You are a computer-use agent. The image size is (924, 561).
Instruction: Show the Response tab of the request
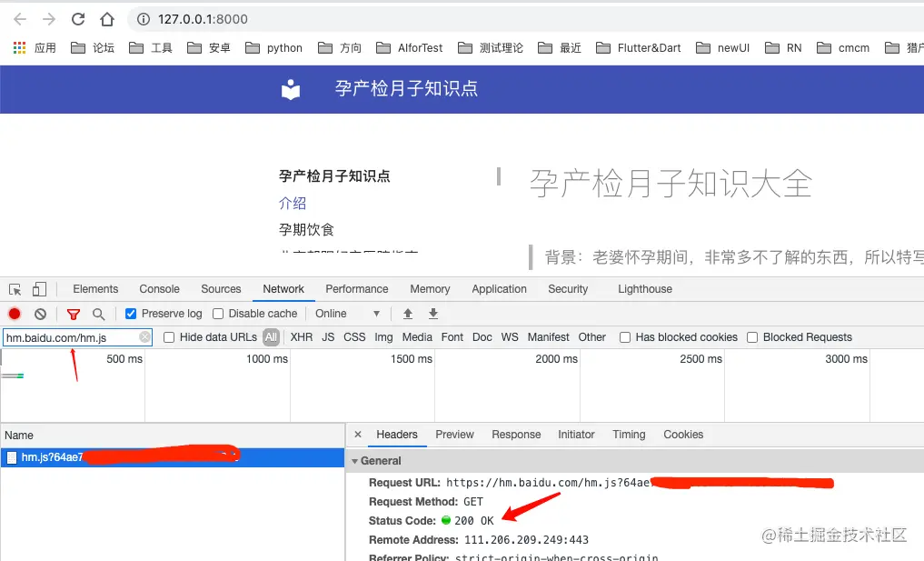pos(516,435)
